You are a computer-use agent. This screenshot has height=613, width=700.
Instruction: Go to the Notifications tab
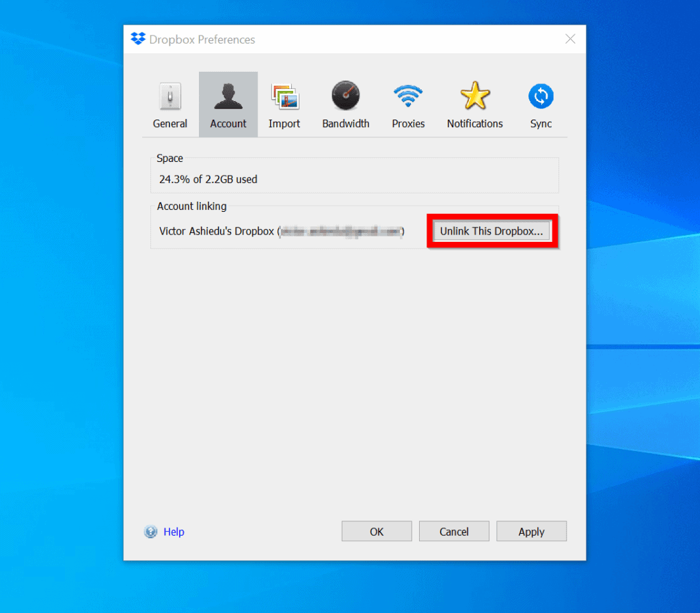pyautogui.click(x=475, y=105)
